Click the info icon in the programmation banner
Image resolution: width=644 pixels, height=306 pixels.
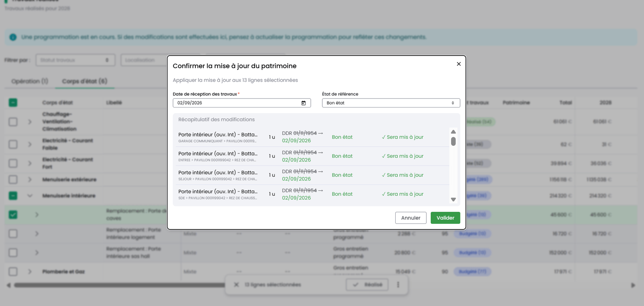[x=13, y=37]
